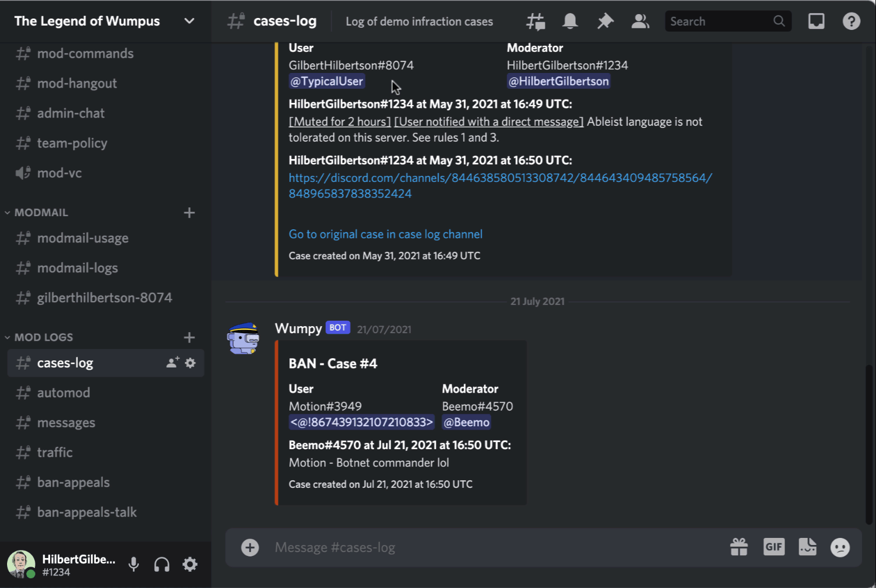Open the team-policy channel
Viewport: 876px width, 588px height.
tap(106, 143)
